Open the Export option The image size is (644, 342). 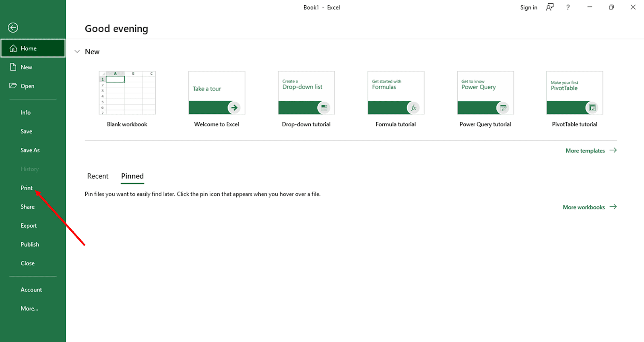(29, 226)
